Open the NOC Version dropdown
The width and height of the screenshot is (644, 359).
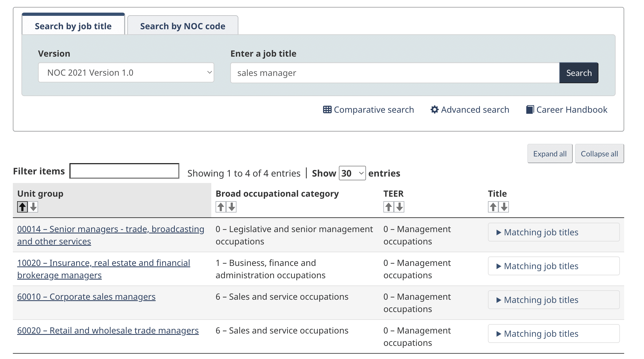pyautogui.click(x=126, y=73)
